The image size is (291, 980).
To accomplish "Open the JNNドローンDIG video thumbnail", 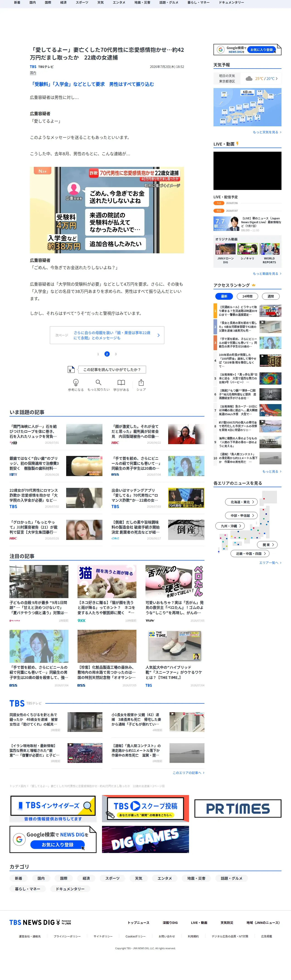I will (x=226, y=249).
